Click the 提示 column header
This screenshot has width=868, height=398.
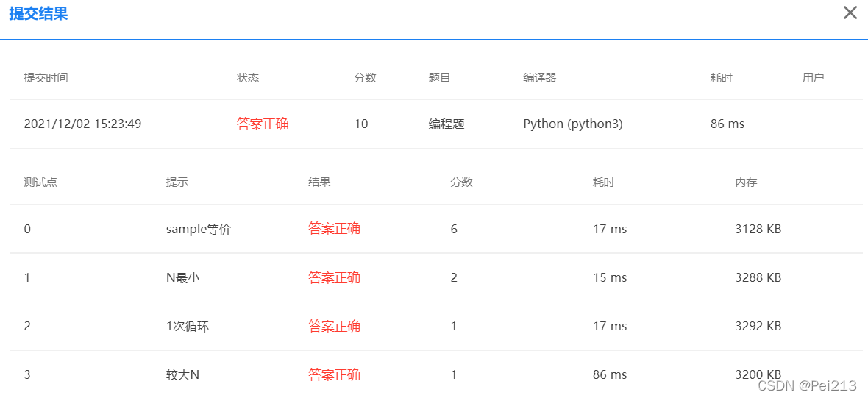click(177, 182)
